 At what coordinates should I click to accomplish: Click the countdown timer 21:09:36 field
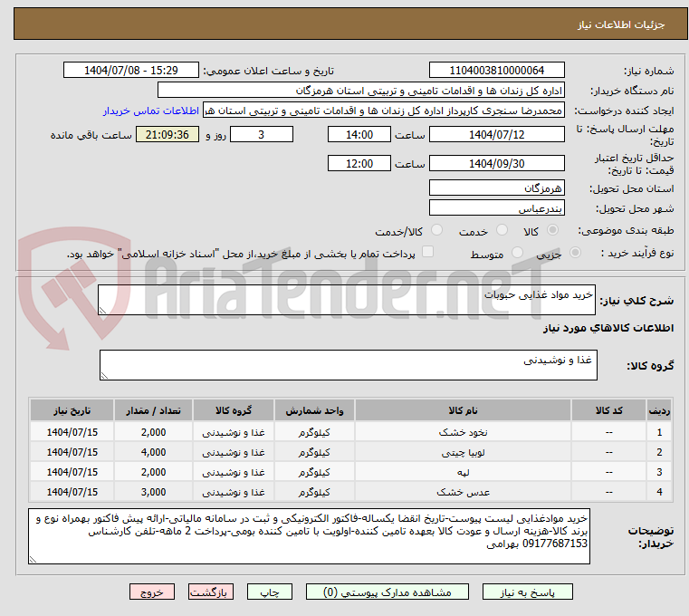(x=167, y=134)
